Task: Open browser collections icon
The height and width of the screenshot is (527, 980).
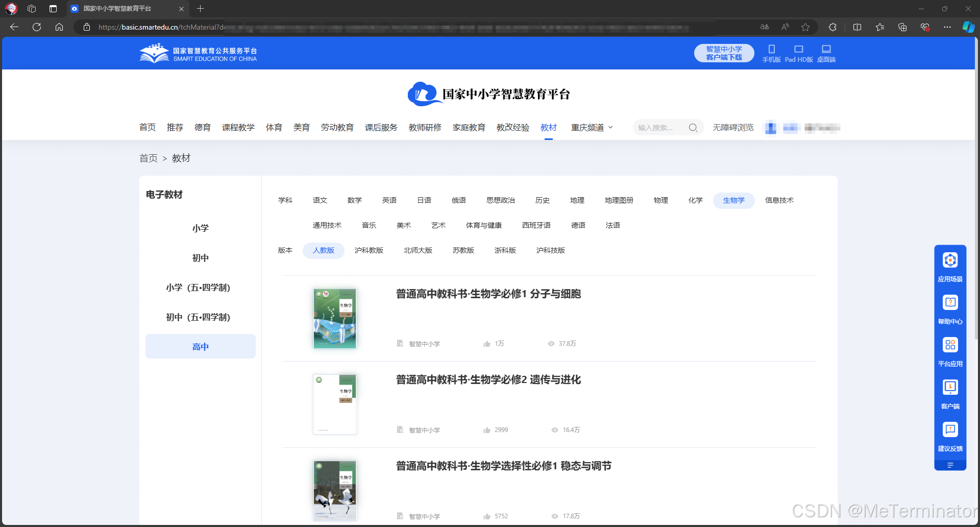Action: (x=902, y=27)
